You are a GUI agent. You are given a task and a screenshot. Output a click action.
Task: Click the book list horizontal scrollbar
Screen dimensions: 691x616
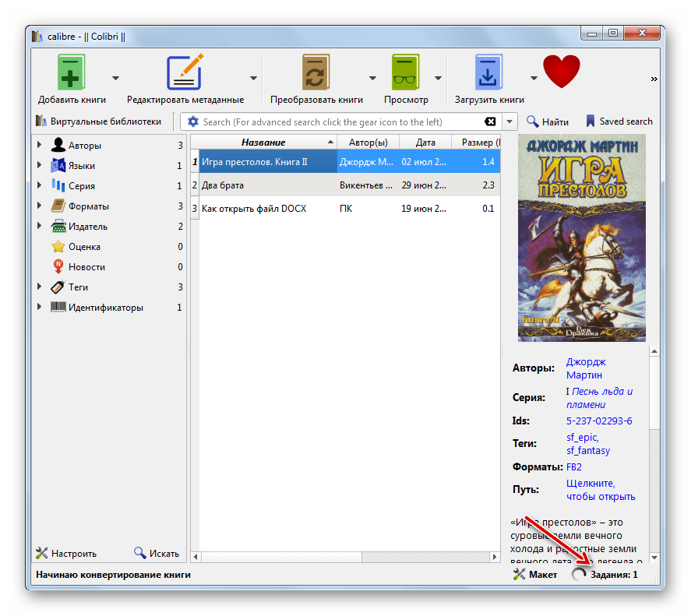281,557
